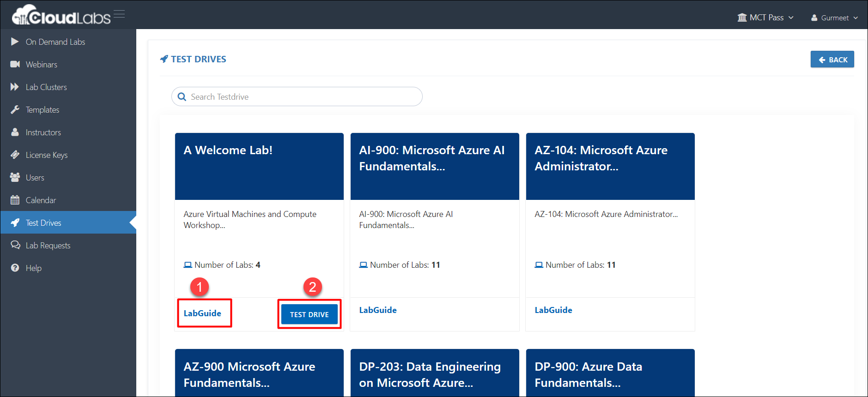Screen dimensions: 868x397
Task: Select Test Drives menu item
Action: (x=68, y=223)
